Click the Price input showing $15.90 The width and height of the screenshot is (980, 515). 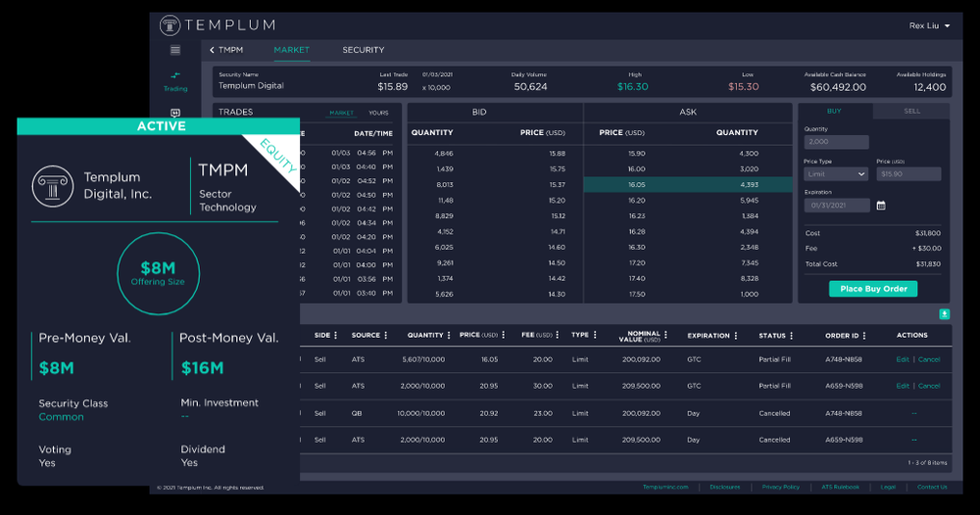click(x=908, y=174)
